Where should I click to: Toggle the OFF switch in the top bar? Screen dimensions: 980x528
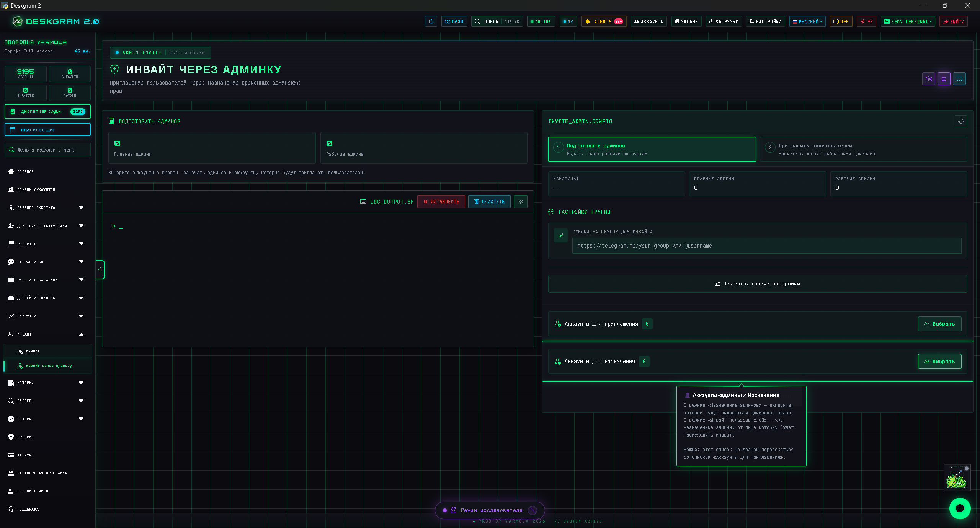click(x=841, y=21)
